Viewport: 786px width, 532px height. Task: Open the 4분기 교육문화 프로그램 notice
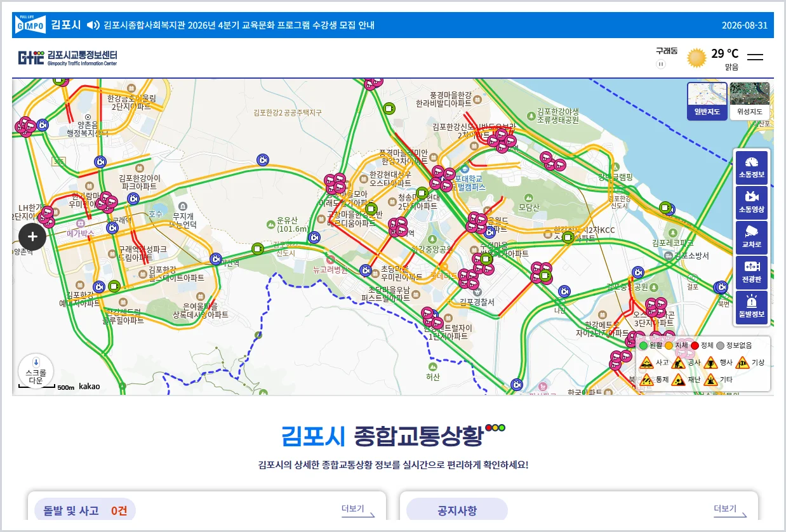tap(239, 25)
